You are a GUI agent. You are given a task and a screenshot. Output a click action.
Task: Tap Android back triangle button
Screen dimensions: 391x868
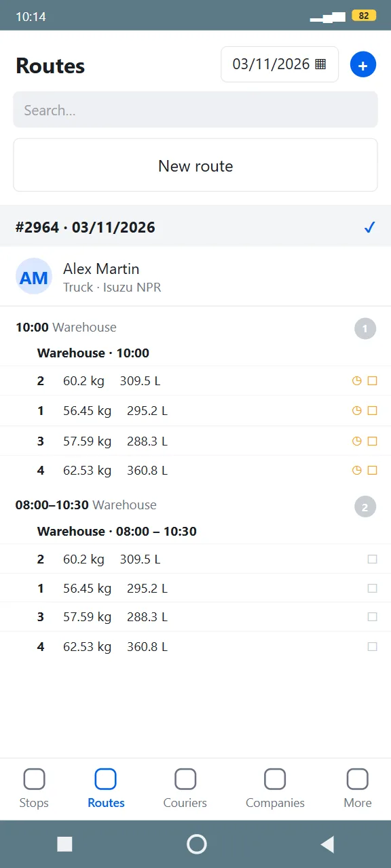(x=327, y=844)
